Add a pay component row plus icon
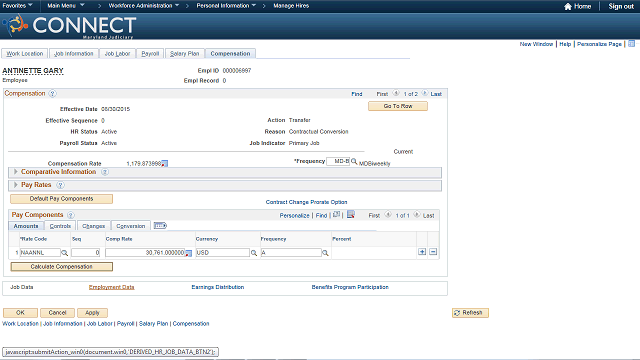The image size is (640, 360). tap(422, 252)
